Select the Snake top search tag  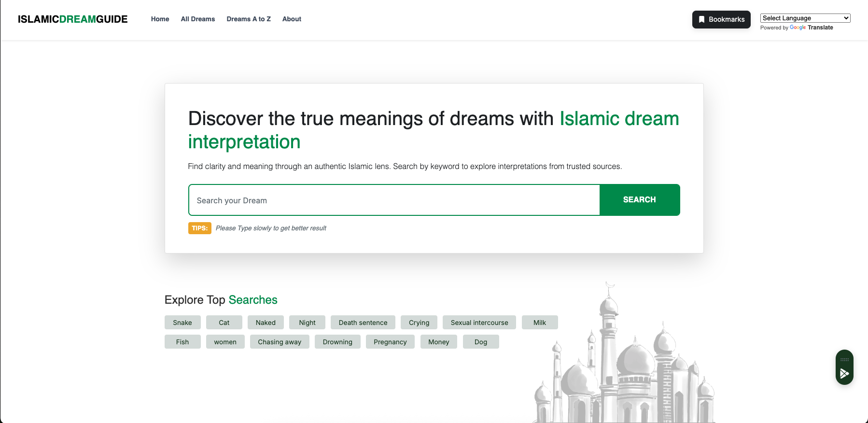[x=182, y=323]
